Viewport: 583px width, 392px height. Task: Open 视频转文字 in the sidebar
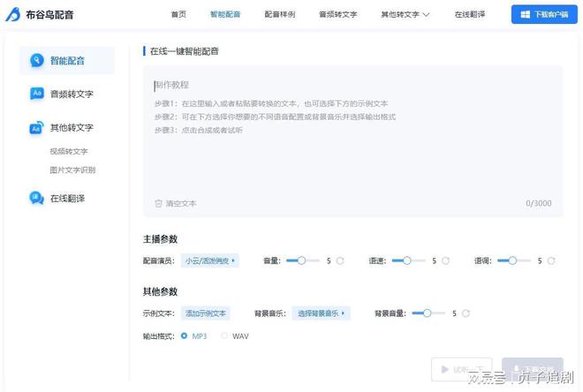click(x=69, y=151)
